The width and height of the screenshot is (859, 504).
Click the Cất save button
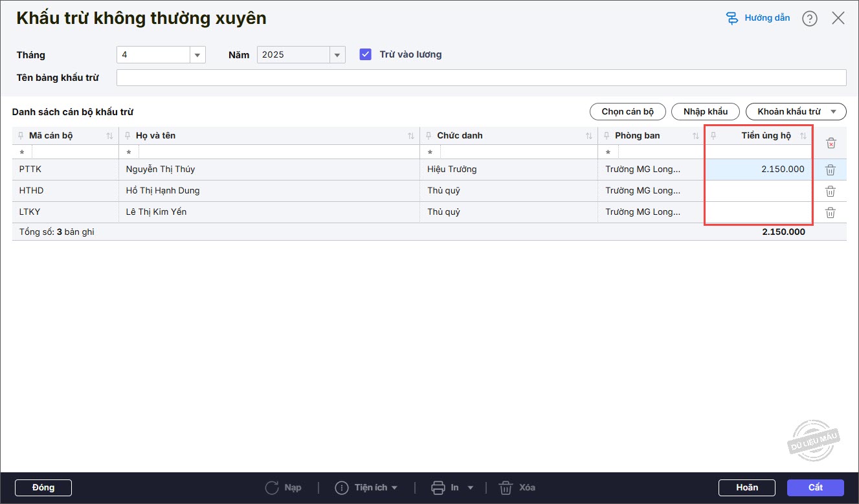[x=815, y=488]
